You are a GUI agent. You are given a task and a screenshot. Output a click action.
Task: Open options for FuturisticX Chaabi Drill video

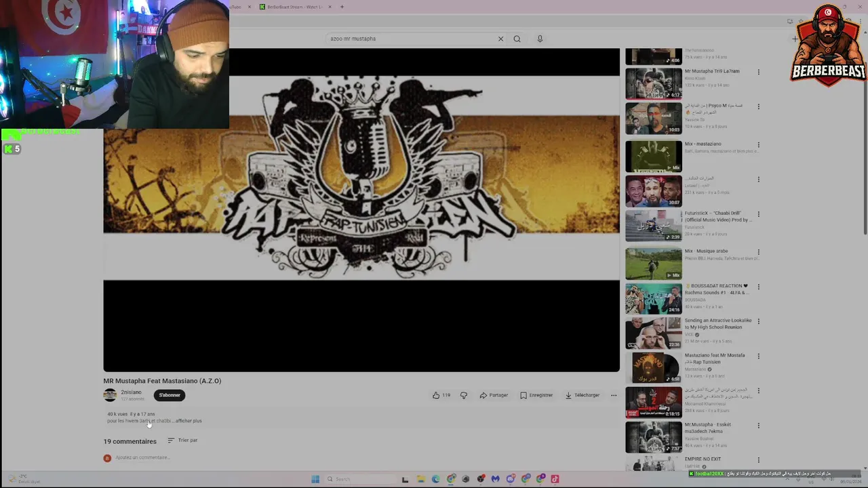click(x=758, y=214)
